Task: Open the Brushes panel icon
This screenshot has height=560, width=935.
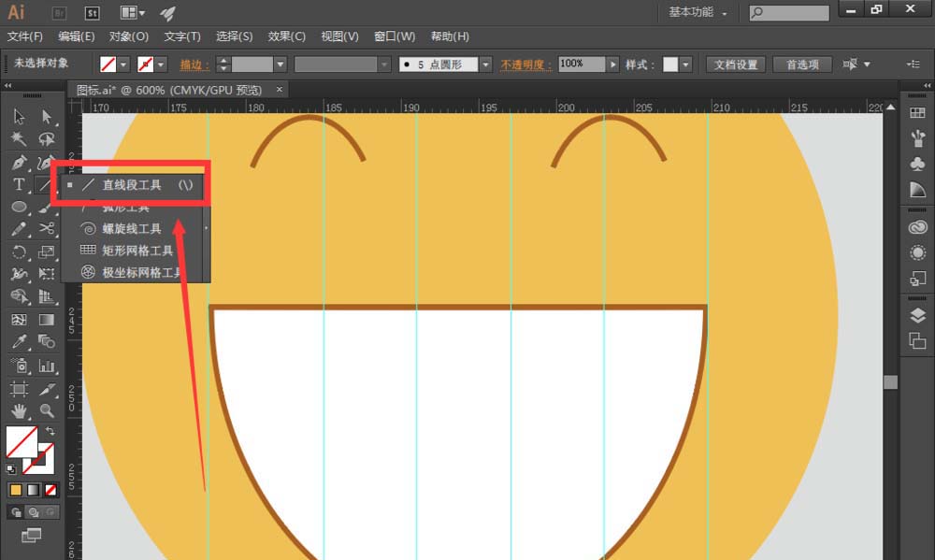Action: (x=917, y=138)
